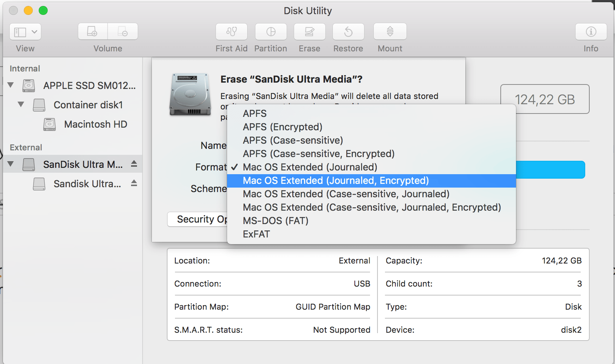Image resolution: width=615 pixels, height=364 pixels.
Task: Open the Restore tool
Action: [348, 32]
